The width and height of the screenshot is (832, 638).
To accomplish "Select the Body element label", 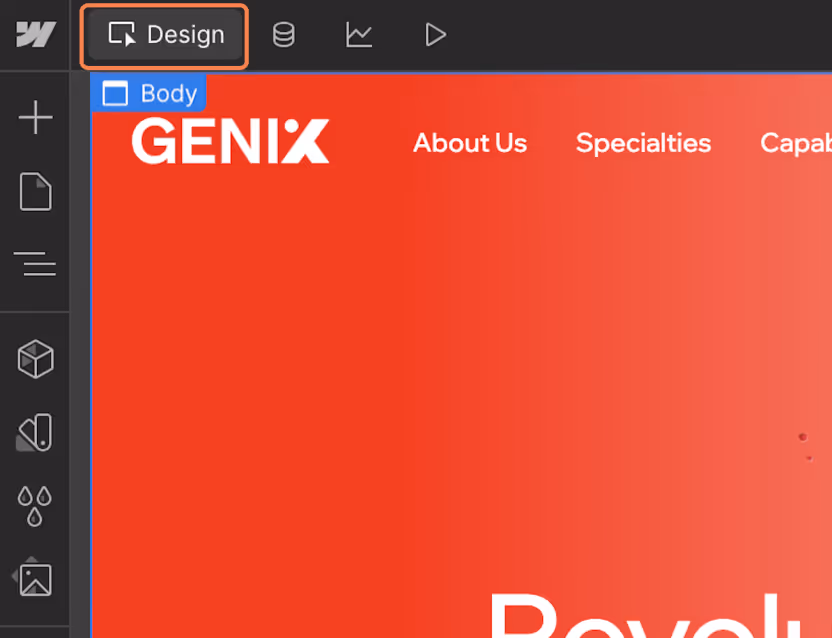I will pos(148,93).
